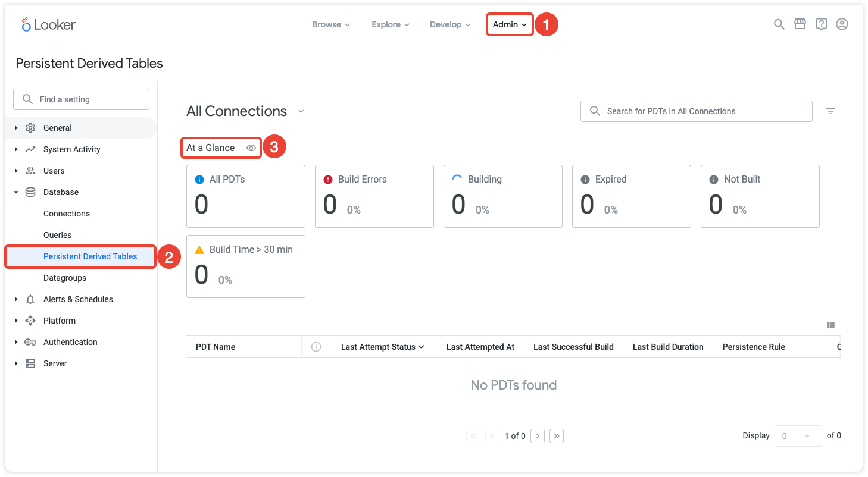868x477 pixels.
Task: Click the filter icon beside PDT search
Action: [830, 111]
